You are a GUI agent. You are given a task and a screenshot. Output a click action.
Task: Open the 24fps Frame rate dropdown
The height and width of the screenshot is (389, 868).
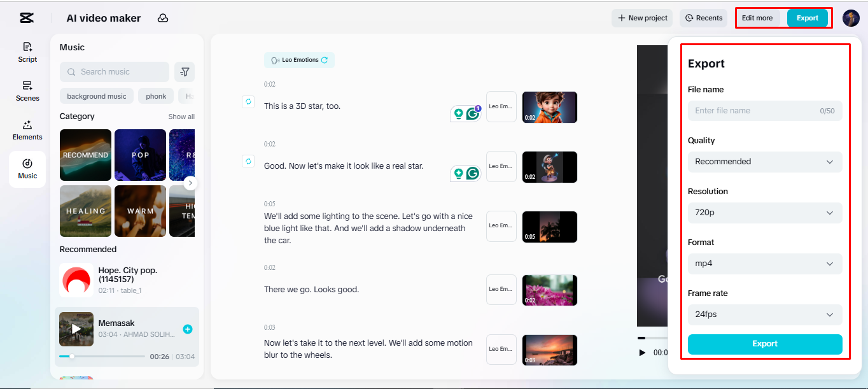pos(764,315)
